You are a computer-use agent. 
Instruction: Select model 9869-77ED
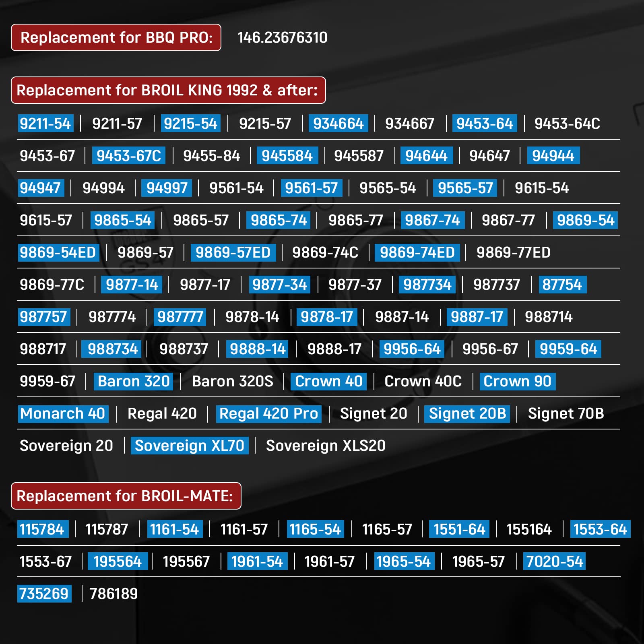[x=514, y=252]
